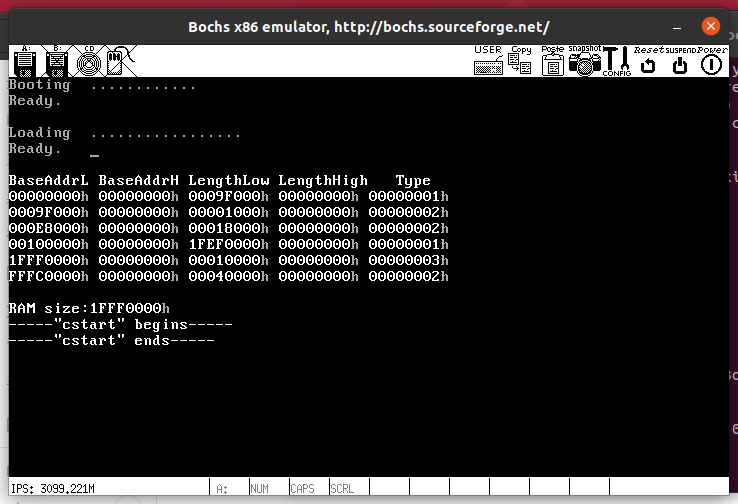Screen dimensions: 738x504
Task: Click the Booting text line
Action: (102, 85)
